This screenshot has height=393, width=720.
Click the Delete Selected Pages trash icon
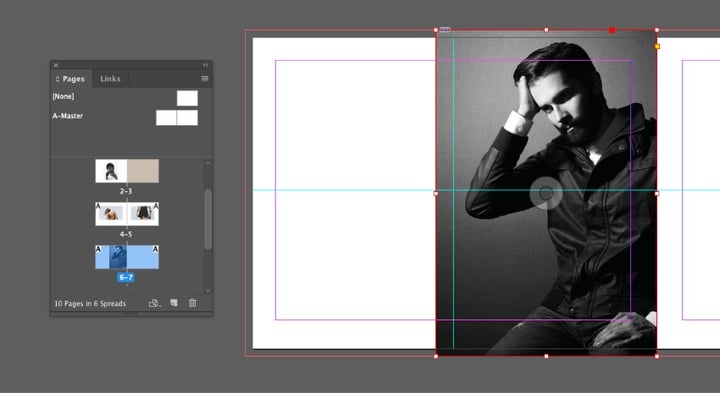192,303
